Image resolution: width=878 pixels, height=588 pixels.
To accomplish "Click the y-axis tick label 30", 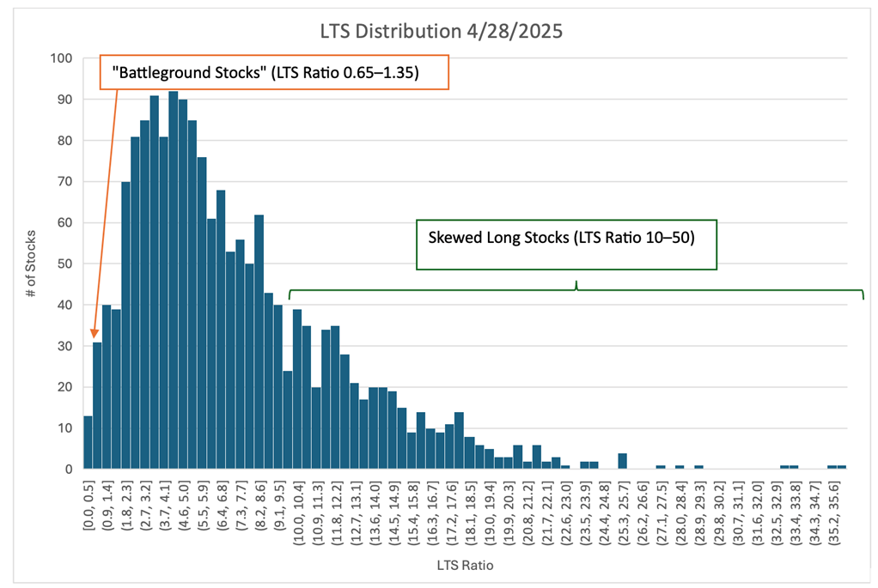I will click(x=64, y=346).
